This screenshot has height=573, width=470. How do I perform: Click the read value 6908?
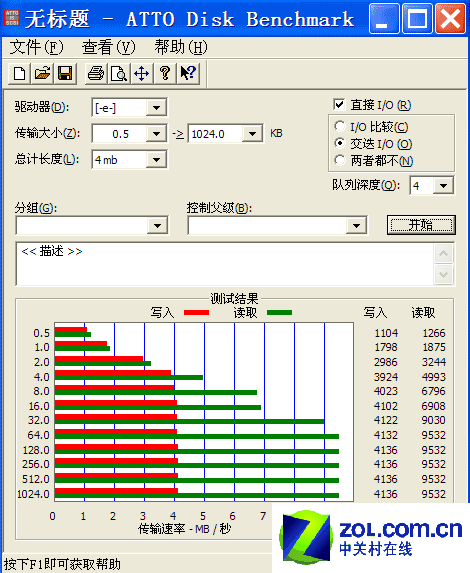tap(434, 406)
